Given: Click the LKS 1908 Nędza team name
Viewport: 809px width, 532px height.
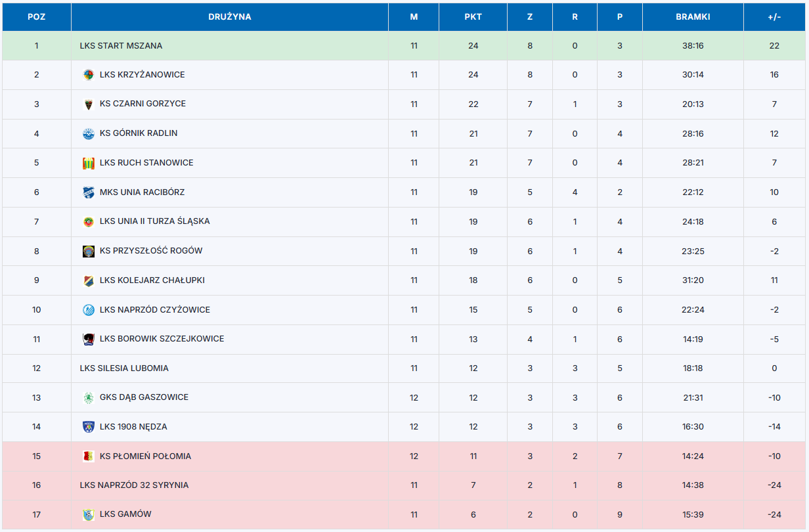Looking at the screenshot, I should pyautogui.click(x=133, y=427).
